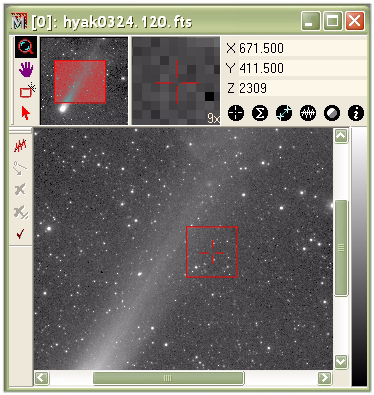Click the red checkmark in sidebar
The width and height of the screenshot is (374, 395).
(x=20, y=233)
